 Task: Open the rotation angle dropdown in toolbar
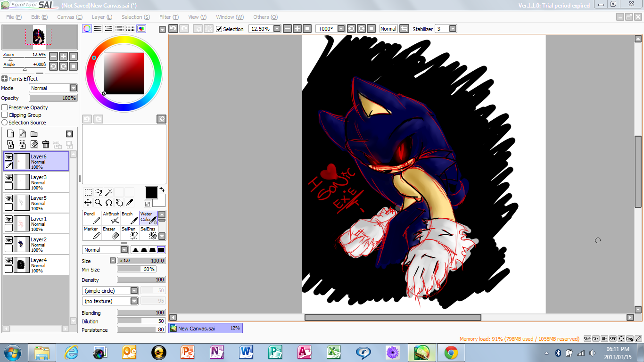(341, 29)
